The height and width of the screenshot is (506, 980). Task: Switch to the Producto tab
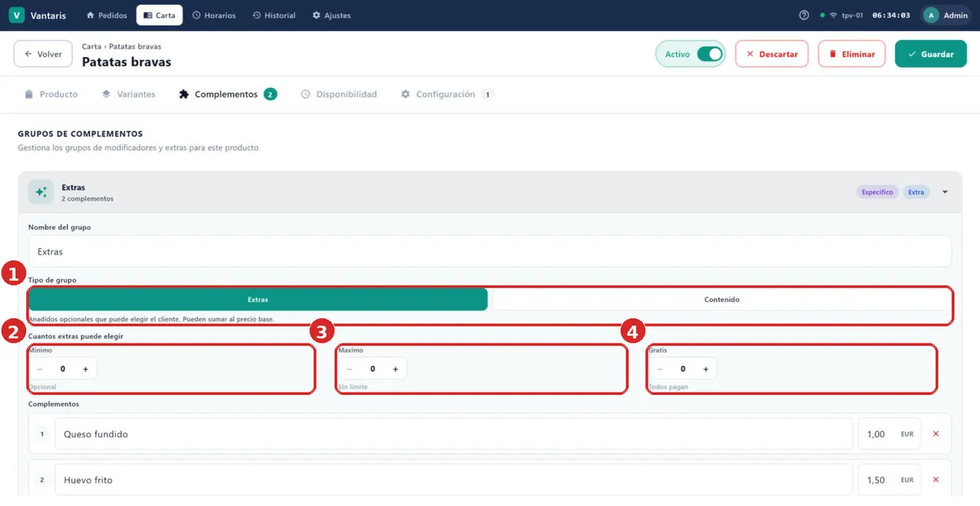51,95
